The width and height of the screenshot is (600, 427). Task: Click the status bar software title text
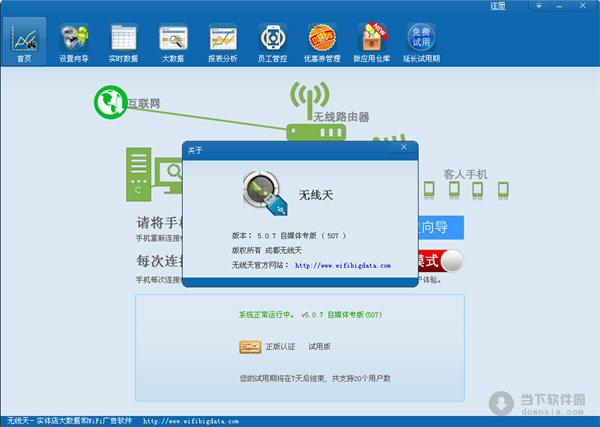tap(69, 421)
